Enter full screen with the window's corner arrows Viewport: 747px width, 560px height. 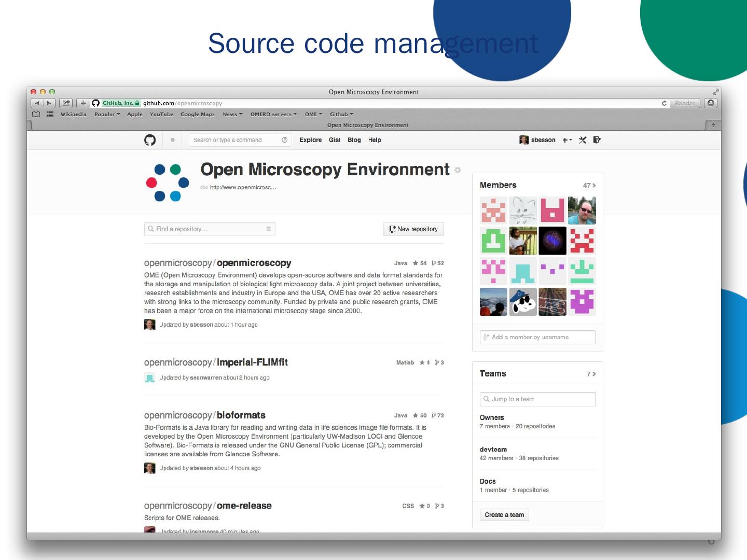coord(715,92)
